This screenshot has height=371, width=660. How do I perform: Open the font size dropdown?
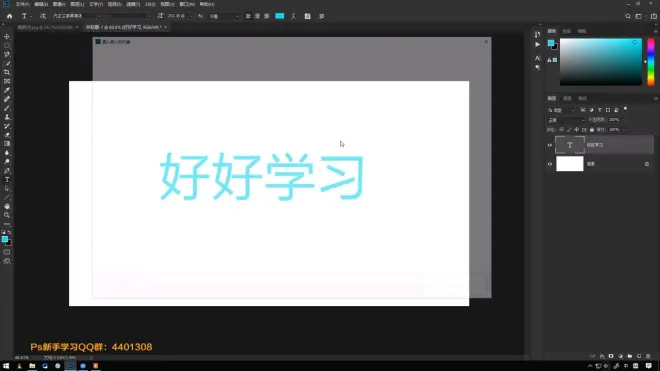179,16
